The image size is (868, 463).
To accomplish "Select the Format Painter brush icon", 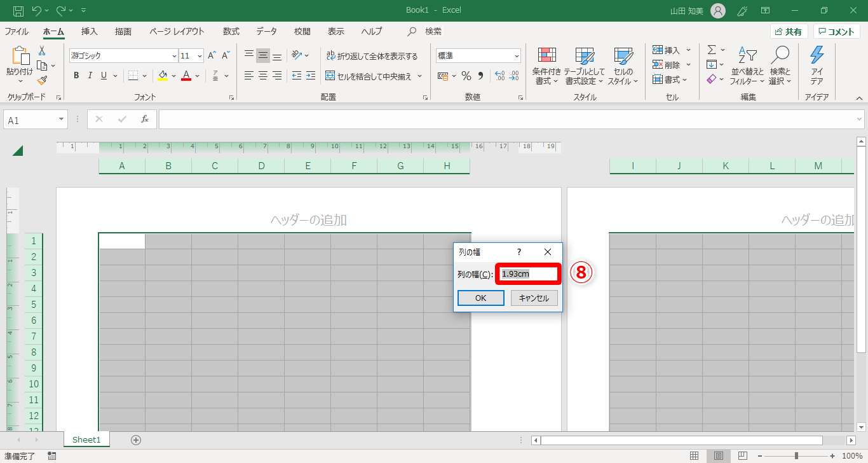I will (42, 80).
